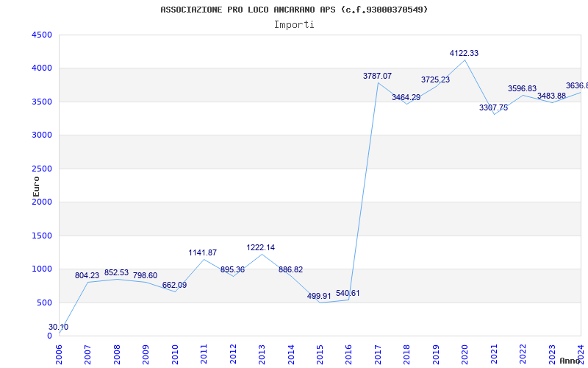
Task: Click the x-axis year 2016
Action: click(348, 355)
